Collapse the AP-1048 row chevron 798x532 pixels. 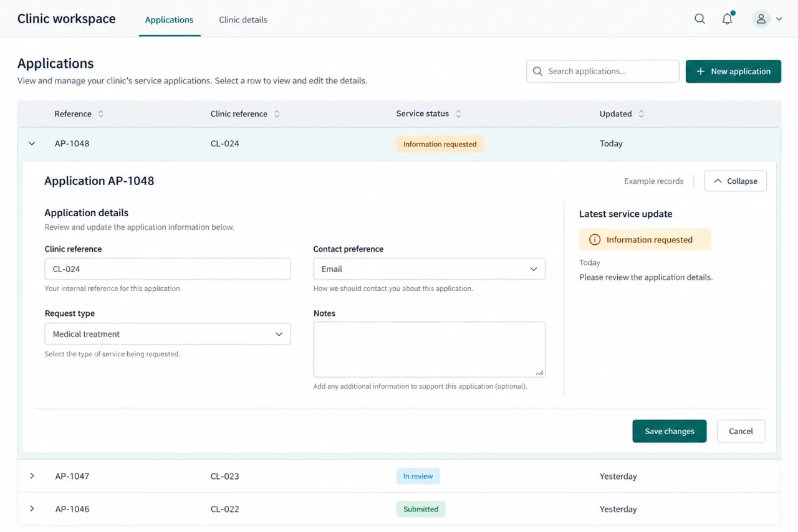coord(32,144)
